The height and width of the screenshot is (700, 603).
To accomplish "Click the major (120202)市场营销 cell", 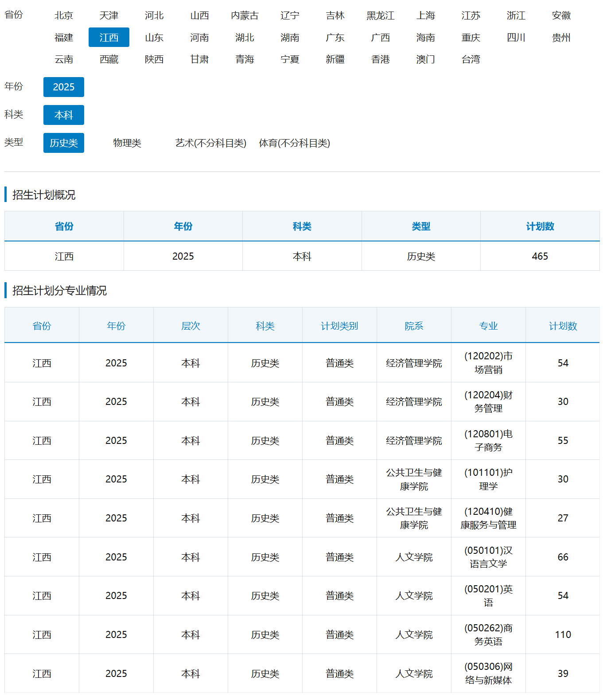I will (488, 363).
